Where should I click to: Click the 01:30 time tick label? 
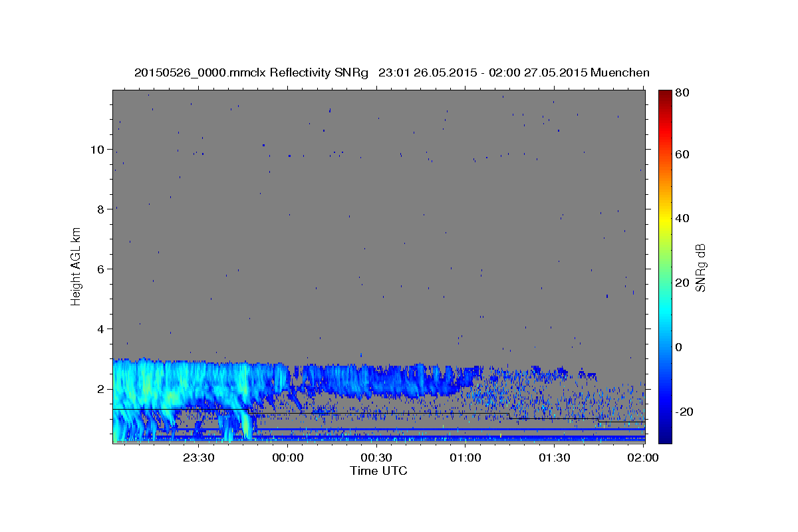pos(554,458)
